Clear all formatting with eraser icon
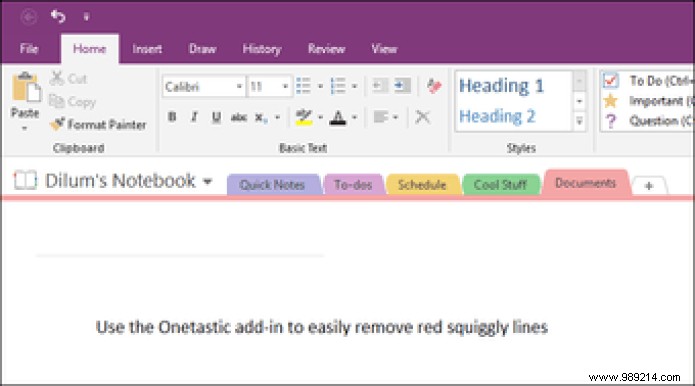Screen dimensions: 695x386 434,86
